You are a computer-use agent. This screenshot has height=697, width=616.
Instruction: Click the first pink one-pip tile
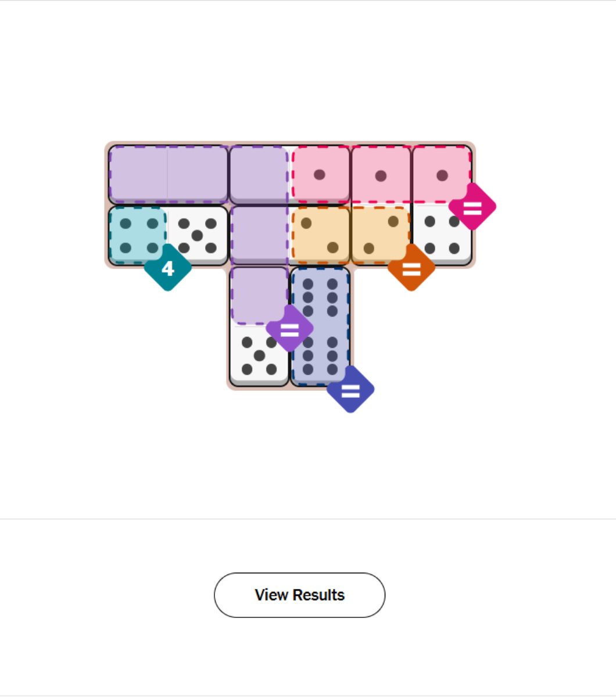[x=320, y=174]
